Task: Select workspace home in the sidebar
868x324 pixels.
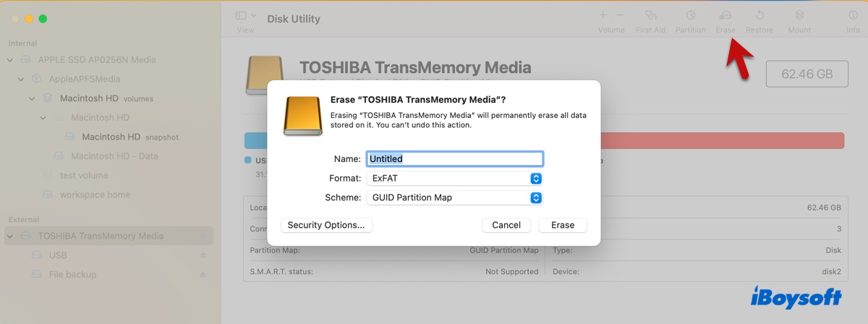Action: (94, 195)
